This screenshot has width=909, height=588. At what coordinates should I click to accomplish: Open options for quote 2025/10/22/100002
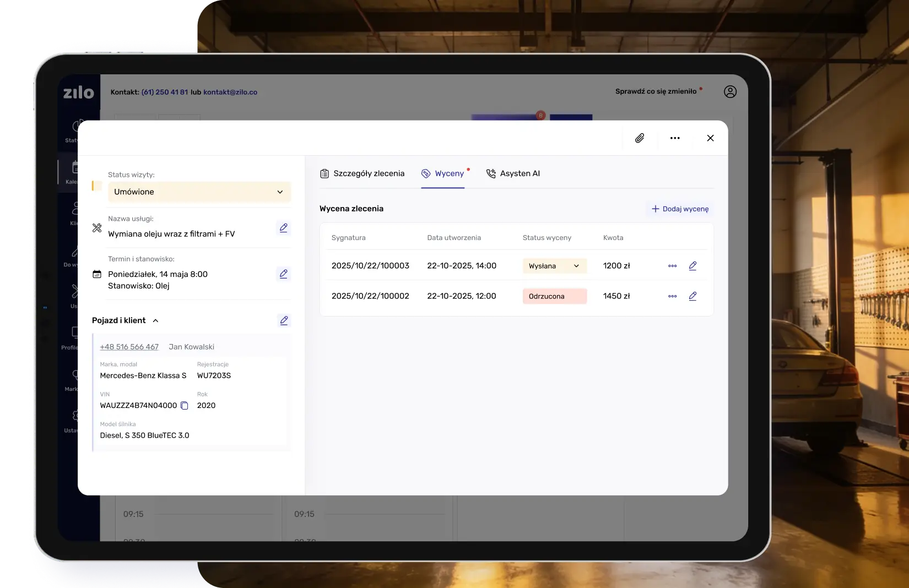[672, 296]
